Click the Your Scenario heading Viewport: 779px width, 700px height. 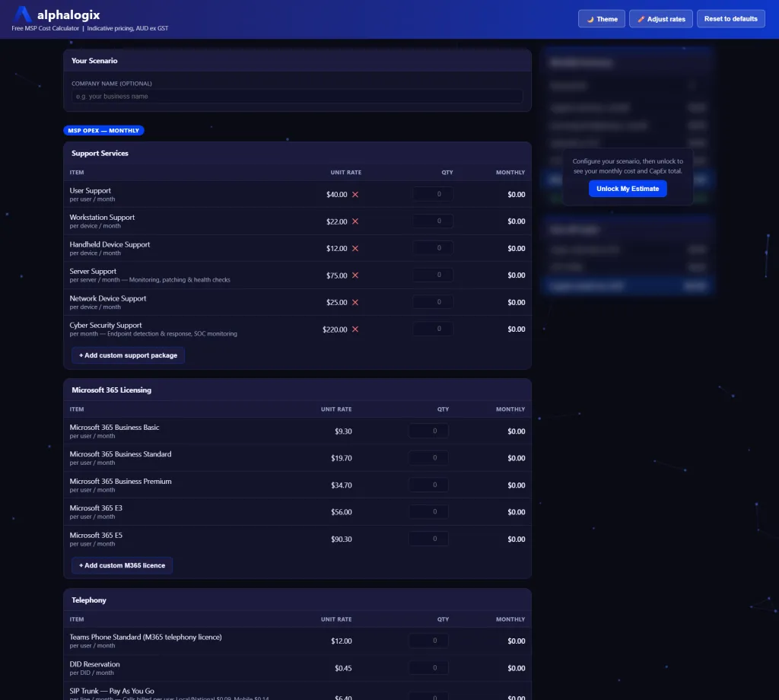pyautogui.click(x=94, y=61)
